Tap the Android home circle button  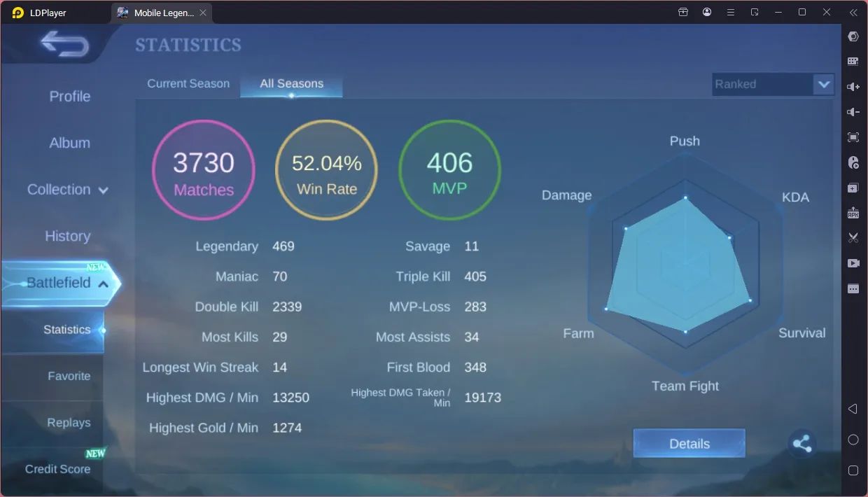coord(853,440)
